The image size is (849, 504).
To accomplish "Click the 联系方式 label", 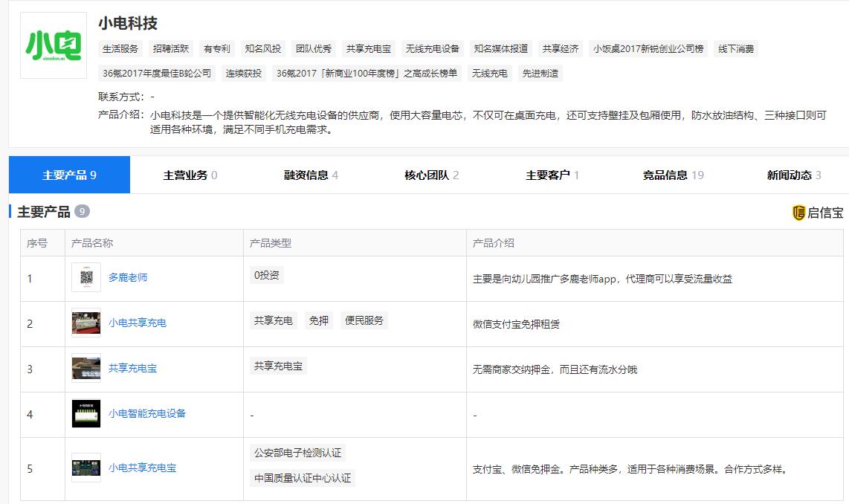I will [120, 97].
